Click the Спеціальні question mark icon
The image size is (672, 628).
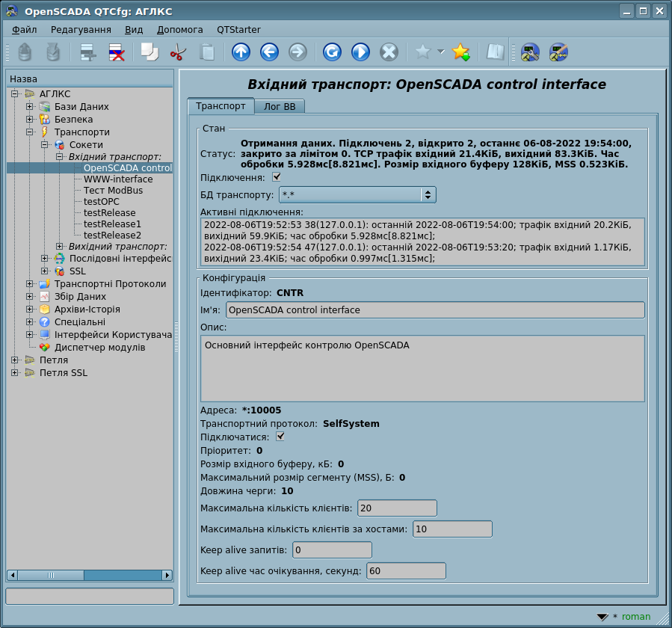tap(45, 322)
